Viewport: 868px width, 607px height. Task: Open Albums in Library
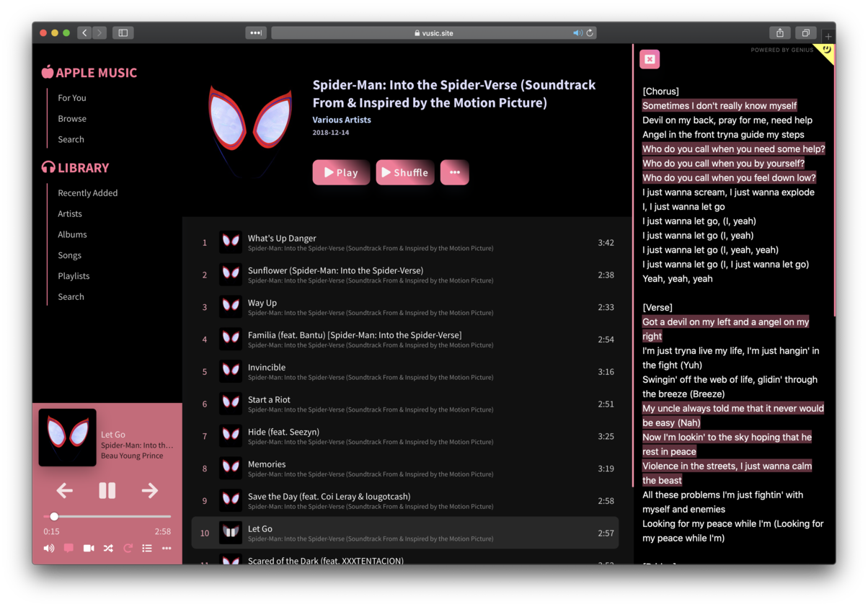72,235
